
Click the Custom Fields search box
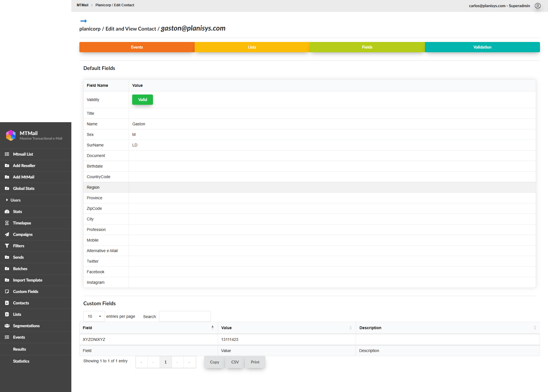tap(185, 316)
